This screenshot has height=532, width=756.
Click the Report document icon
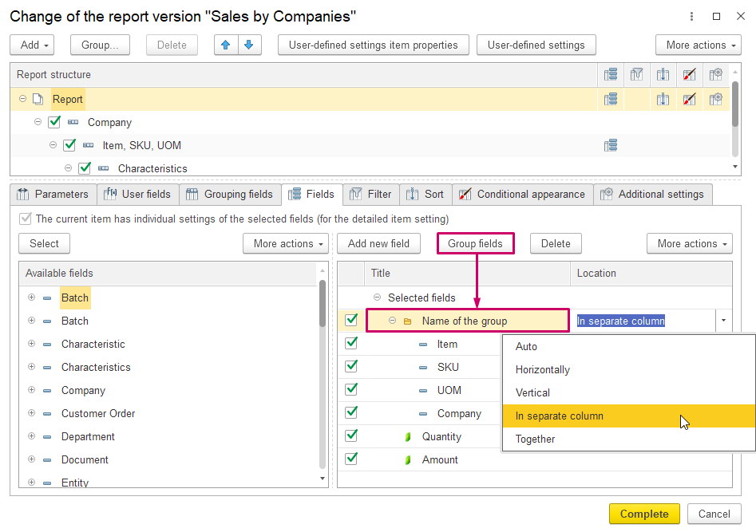click(38, 99)
